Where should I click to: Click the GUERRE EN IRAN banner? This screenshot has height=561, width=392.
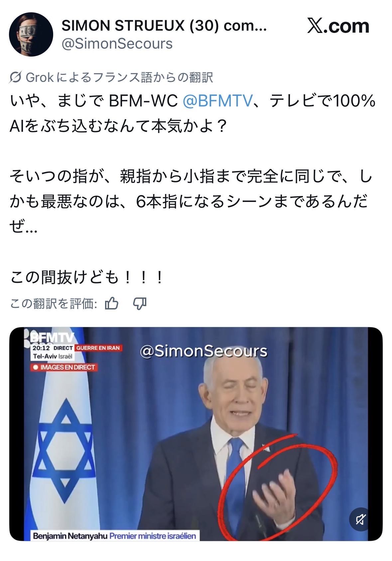(x=98, y=348)
